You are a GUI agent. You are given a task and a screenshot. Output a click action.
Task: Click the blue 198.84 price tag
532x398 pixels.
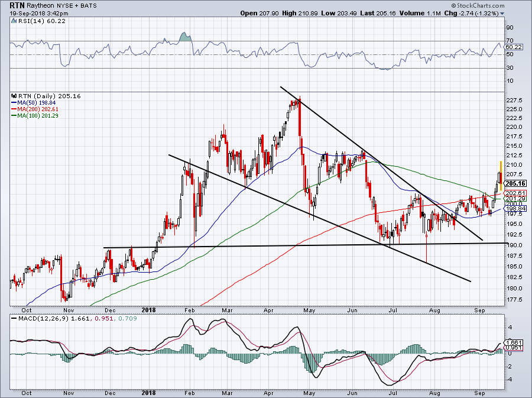515,208
